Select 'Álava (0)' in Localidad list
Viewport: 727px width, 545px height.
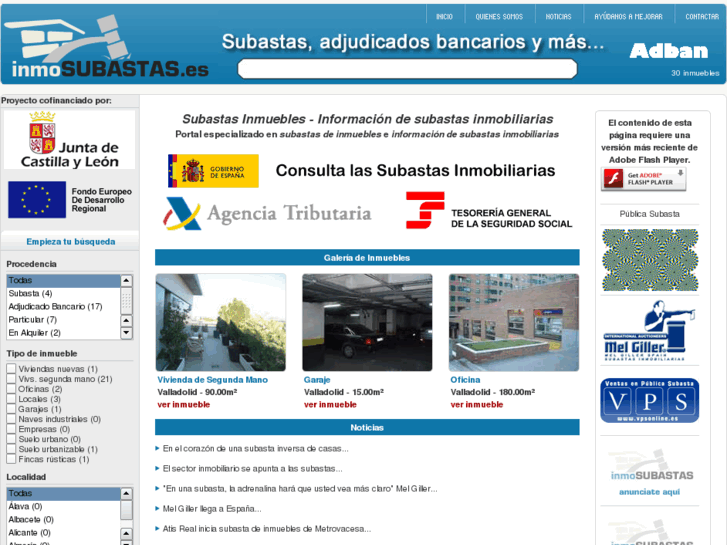[x=64, y=507]
